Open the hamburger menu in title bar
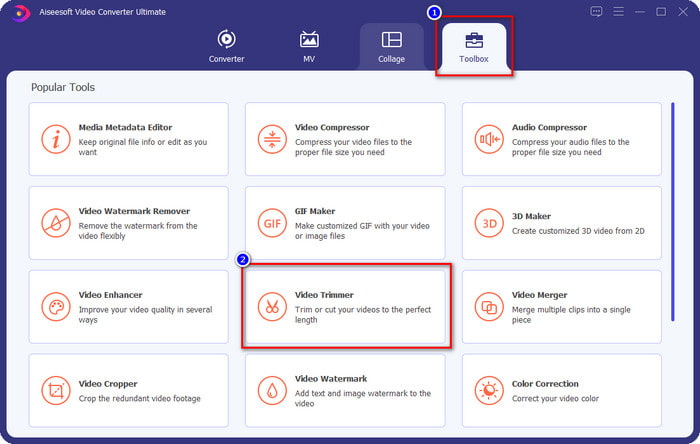This screenshot has height=444, width=700. [619, 12]
